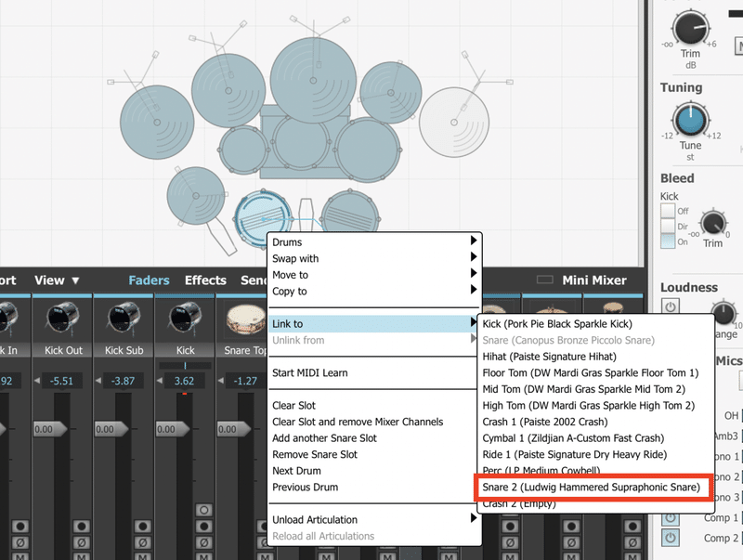Screen dimensions: 743x560
Task: Set Kick bleed to Off
Action: pyautogui.click(x=668, y=211)
